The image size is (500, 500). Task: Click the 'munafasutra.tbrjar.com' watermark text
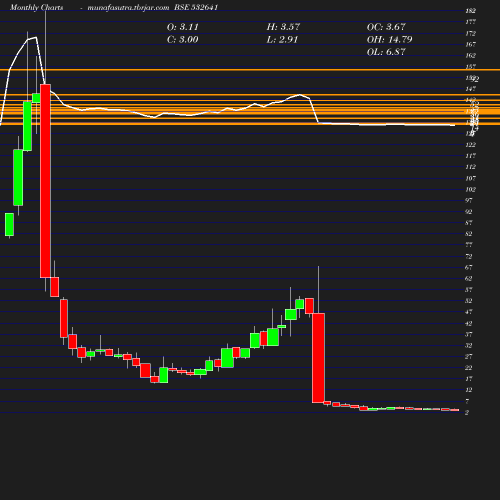128,7
